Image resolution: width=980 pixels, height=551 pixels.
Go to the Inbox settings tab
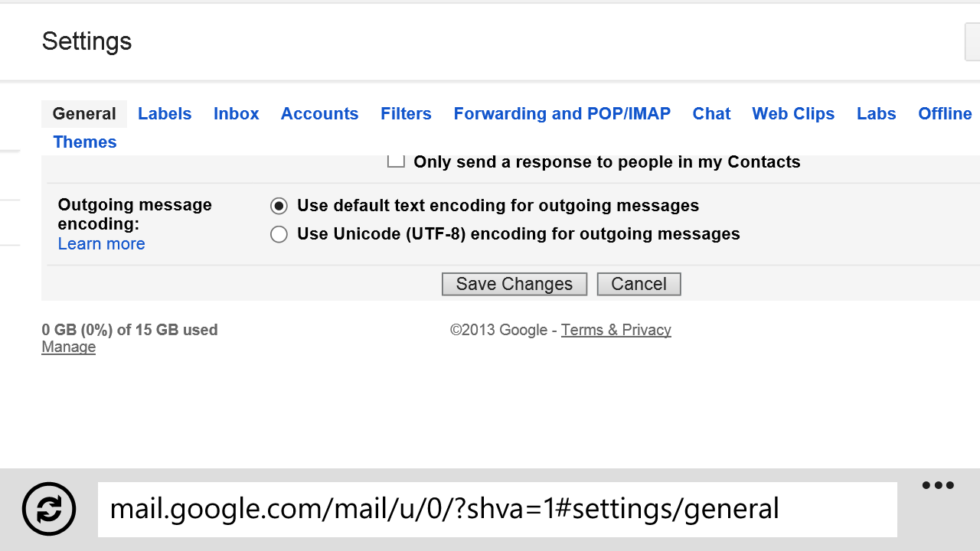(x=236, y=114)
